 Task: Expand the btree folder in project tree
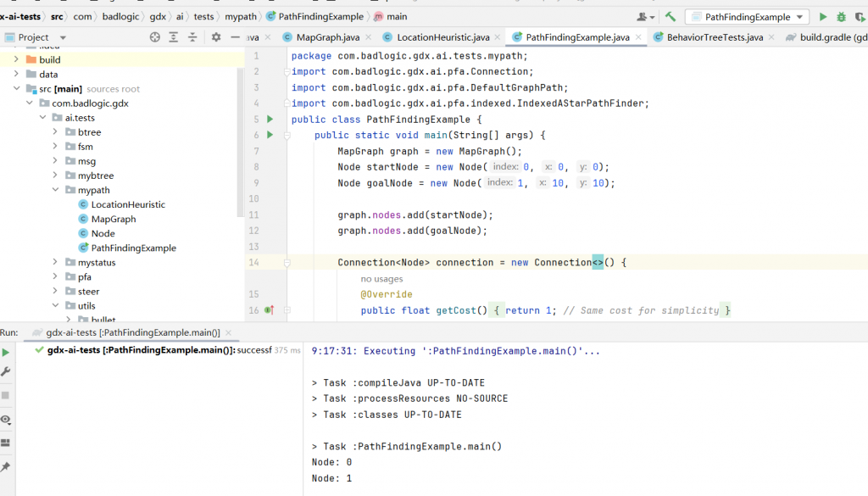57,132
